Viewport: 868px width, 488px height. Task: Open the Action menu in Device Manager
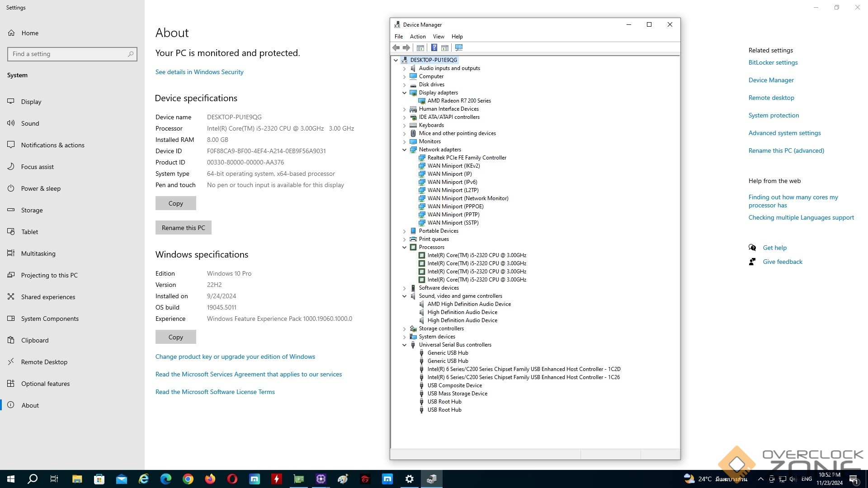417,37
